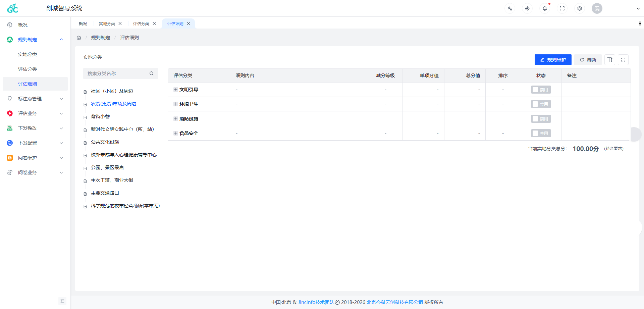Expand the 消防设施 row
The height and width of the screenshot is (309, 644).
[x=175, y=119]
